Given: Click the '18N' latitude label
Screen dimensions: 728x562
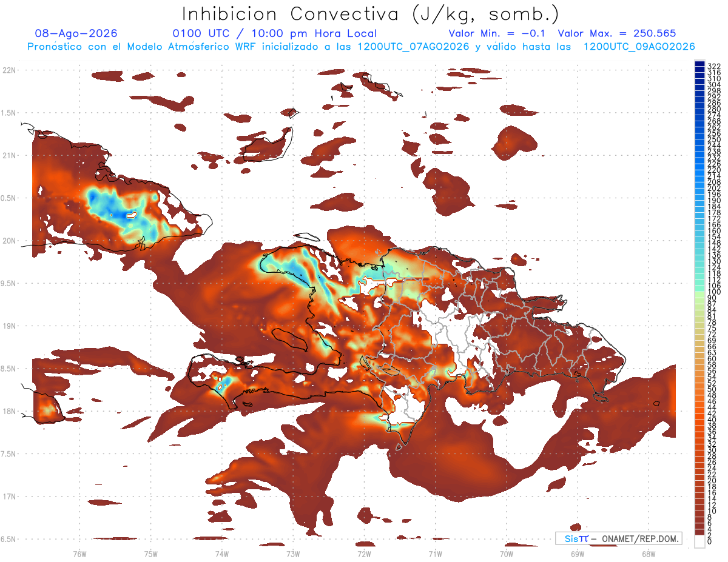Looking at the screenshot, I should coord(9,411).
